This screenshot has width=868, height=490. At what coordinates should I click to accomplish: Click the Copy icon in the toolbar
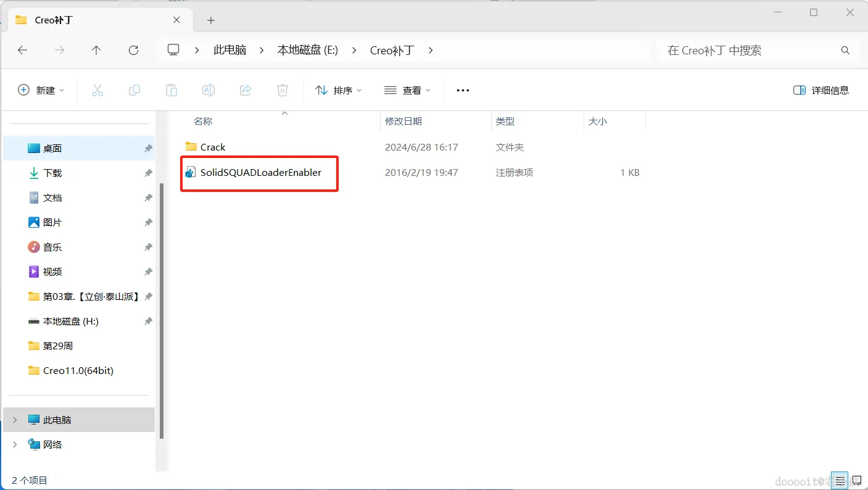pyautogui.click(x=134, y=90)
